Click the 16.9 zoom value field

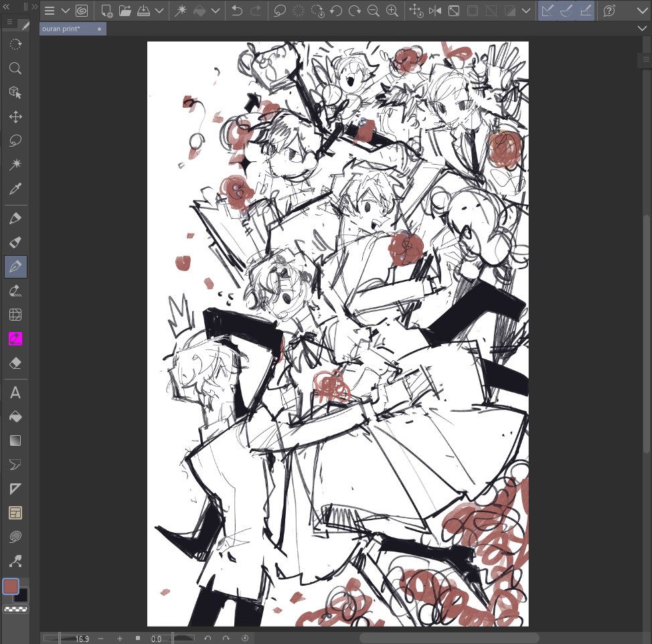[x=82, y=639]
